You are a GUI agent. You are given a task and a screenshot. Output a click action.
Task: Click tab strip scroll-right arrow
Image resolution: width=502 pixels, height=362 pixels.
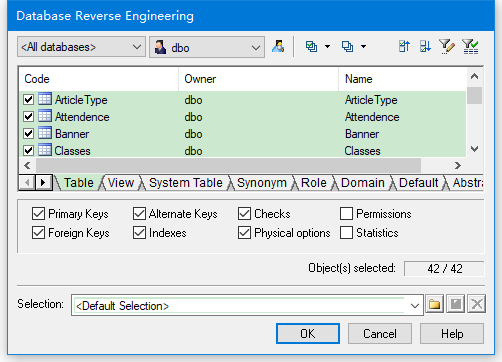[43, 183]
